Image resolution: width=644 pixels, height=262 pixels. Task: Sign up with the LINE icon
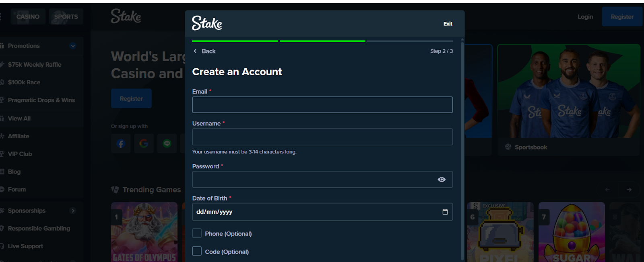click(x=167, y=143)
